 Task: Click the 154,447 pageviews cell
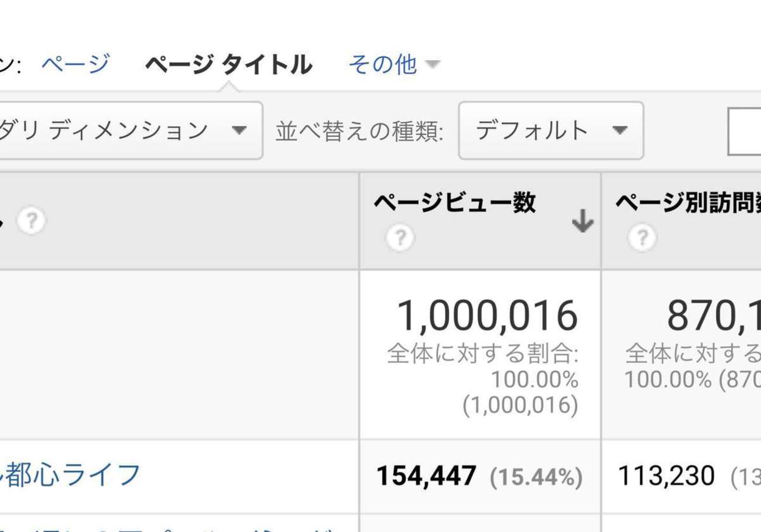[x=426, y=476]
